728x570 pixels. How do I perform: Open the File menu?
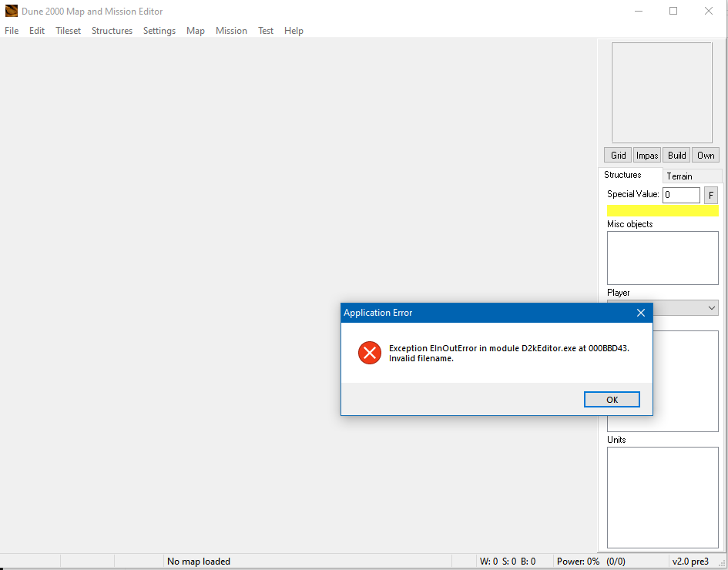click(12, 31)
